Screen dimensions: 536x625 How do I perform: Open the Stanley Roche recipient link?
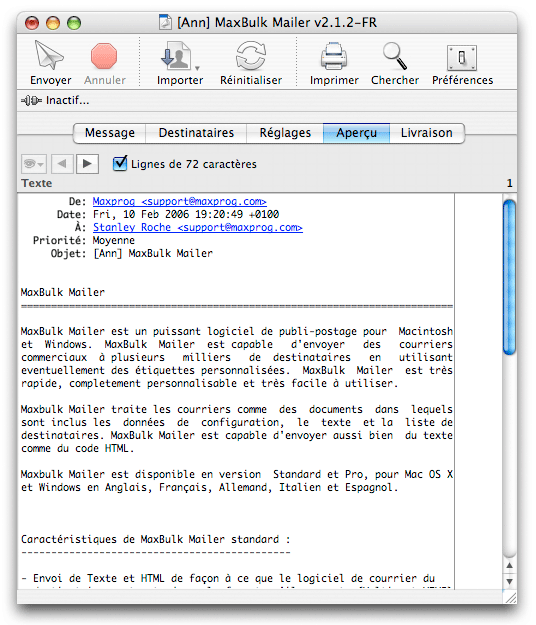click(198, 228)
